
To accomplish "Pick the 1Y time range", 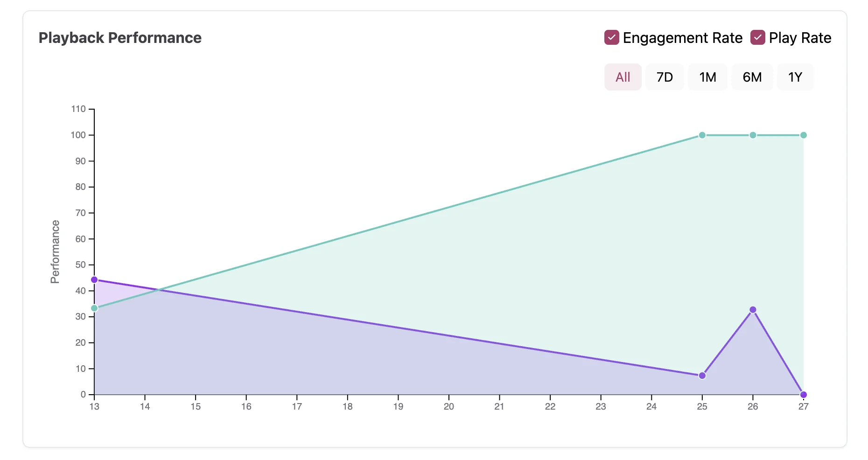I will (795, 77).
